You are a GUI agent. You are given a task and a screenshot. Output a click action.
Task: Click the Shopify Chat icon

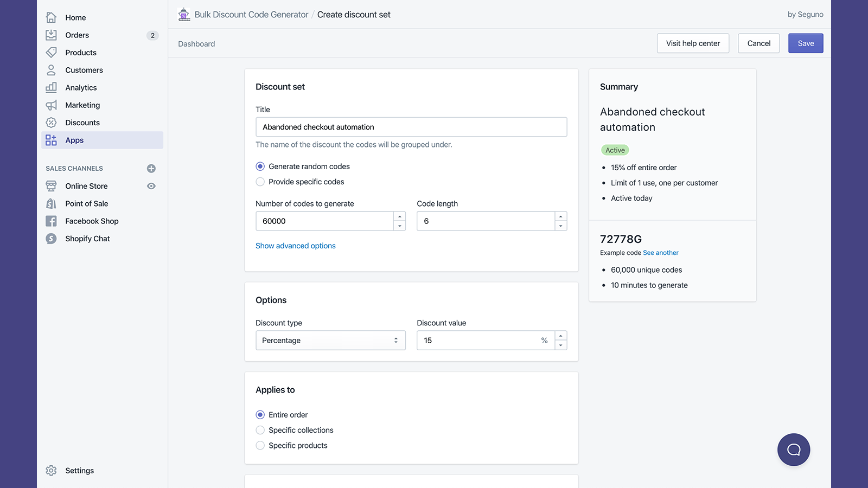tap(51, 239)
